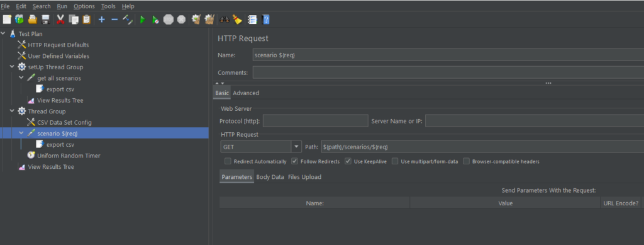Open the Search menu
644x245 pixels.
pyautogui.click(x=42, y=6)
